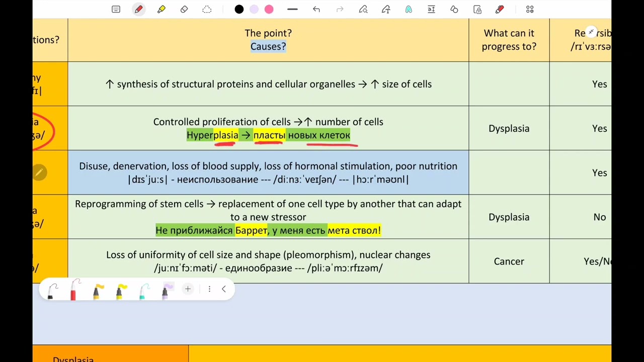The height and width of the screenshot is (362, 644).
Task: Click 'Reprogramming of stem cells' text
Action: click(139, 204)
